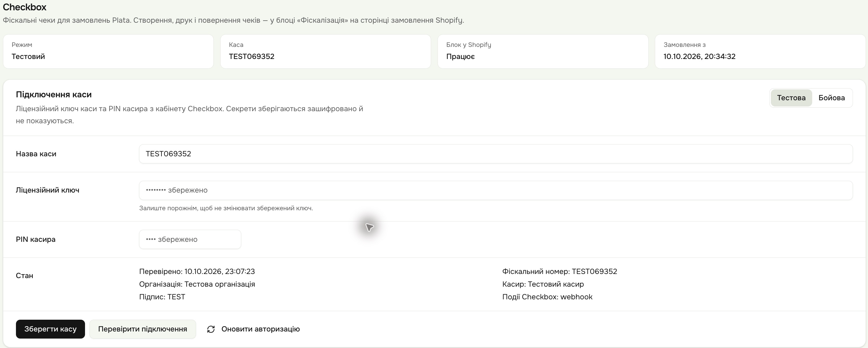Select the text Касир: Тестовий касир

tap(543, 284)
